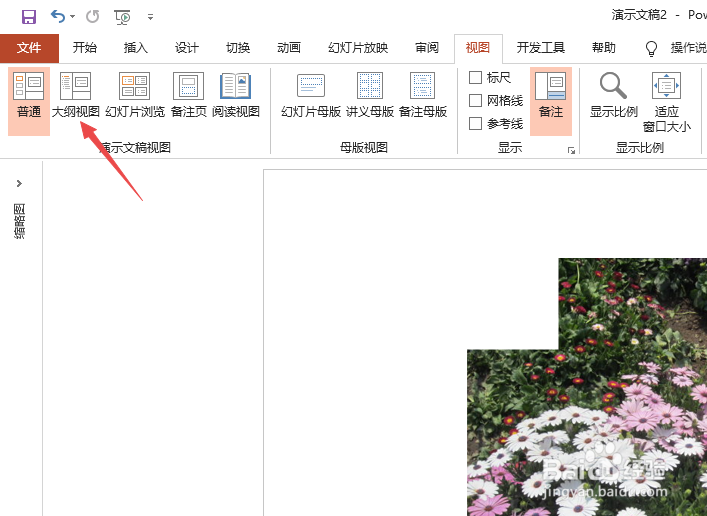Click the lightbulb Tell Me icon
The image size is (707, 516).
[651, 48]
